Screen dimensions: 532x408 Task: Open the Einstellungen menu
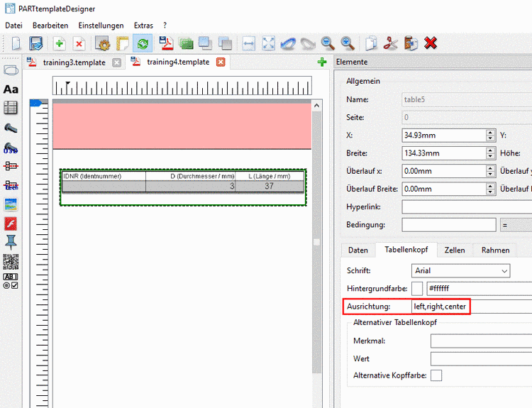pos(101,26)
